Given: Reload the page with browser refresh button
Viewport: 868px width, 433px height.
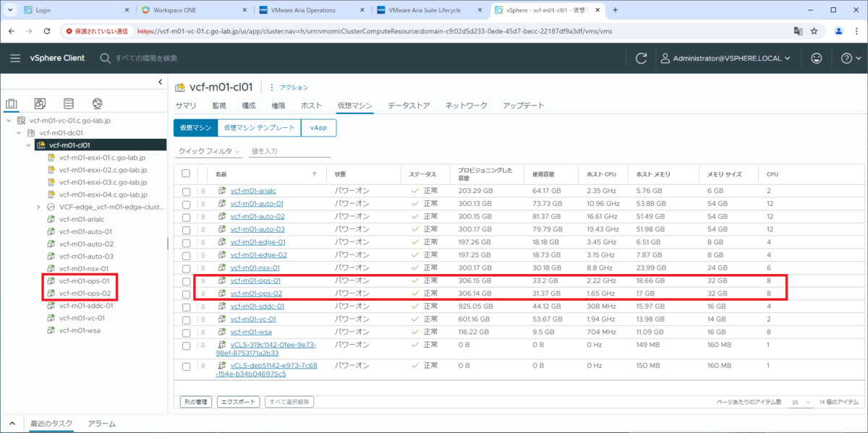Looking at the screenshot, I should (47, 31).
